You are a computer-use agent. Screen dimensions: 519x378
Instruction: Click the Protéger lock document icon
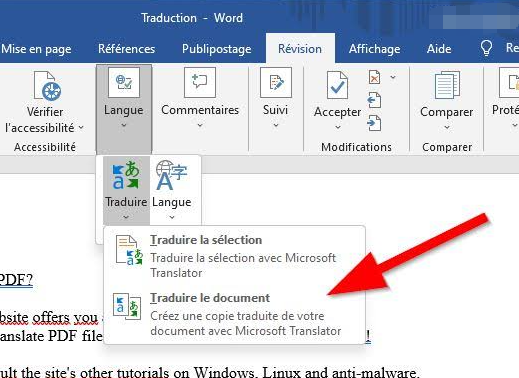[510, 82]
